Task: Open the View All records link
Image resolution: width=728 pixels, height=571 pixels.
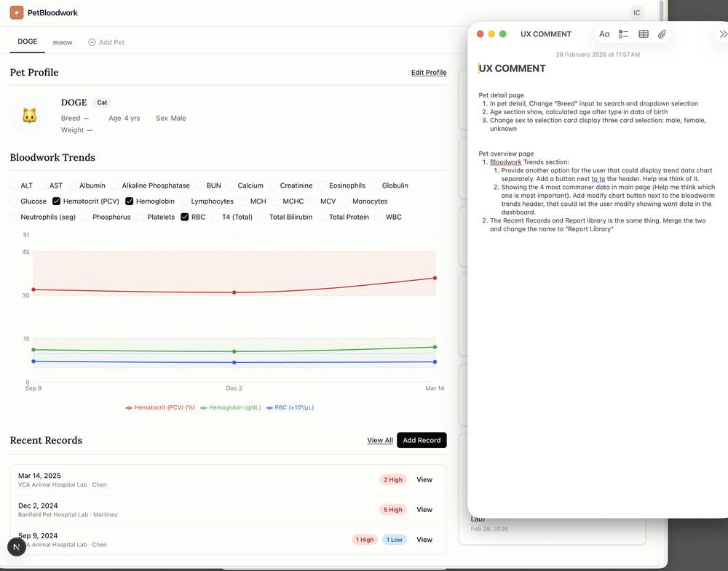Action: 380,440
